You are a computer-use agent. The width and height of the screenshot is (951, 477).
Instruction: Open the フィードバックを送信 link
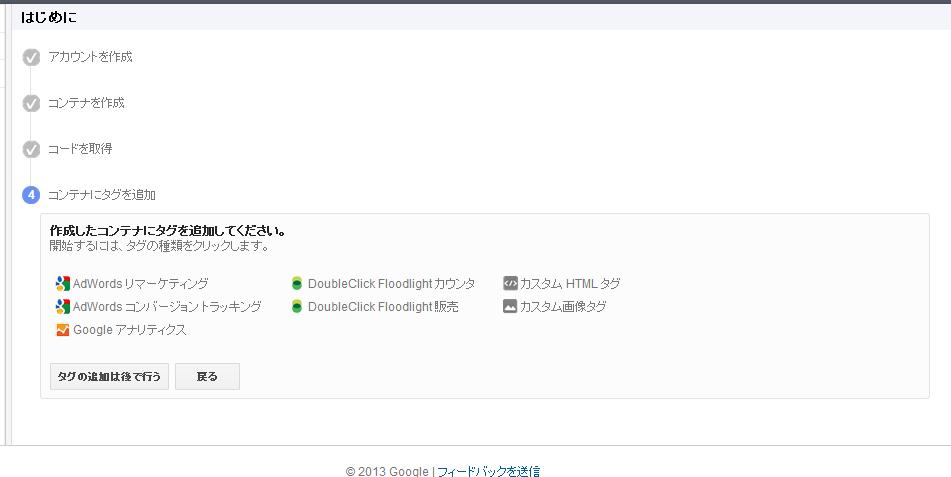pos(489,471)
